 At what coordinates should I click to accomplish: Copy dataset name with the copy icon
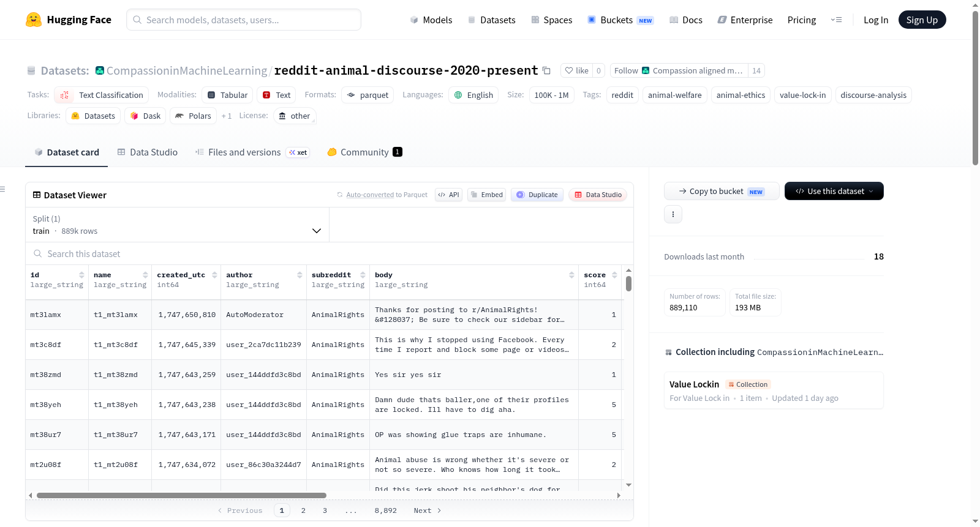click(546, 70)
